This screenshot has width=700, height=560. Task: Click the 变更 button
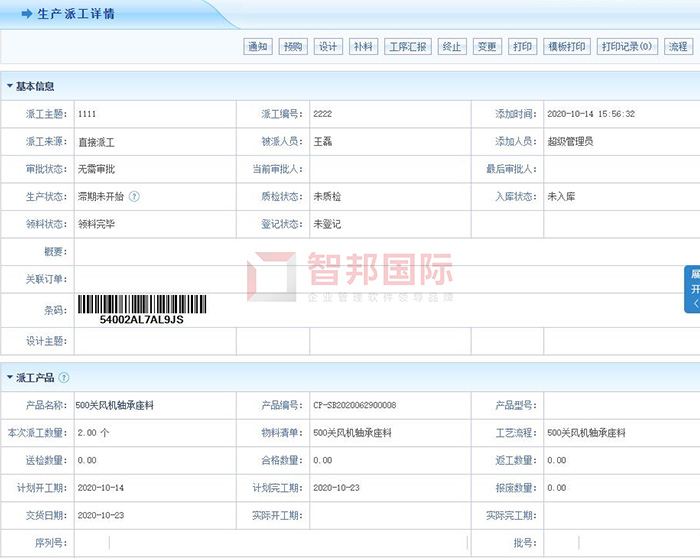point(486,47)
